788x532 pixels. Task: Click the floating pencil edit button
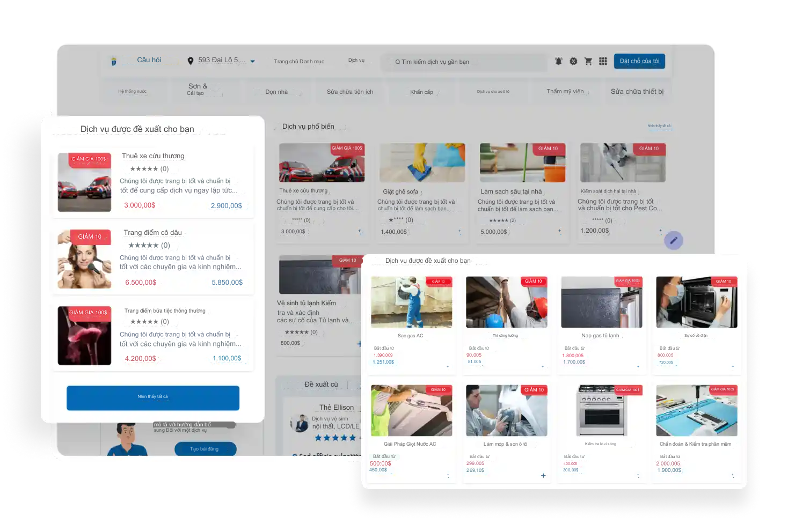click(674, 240)
